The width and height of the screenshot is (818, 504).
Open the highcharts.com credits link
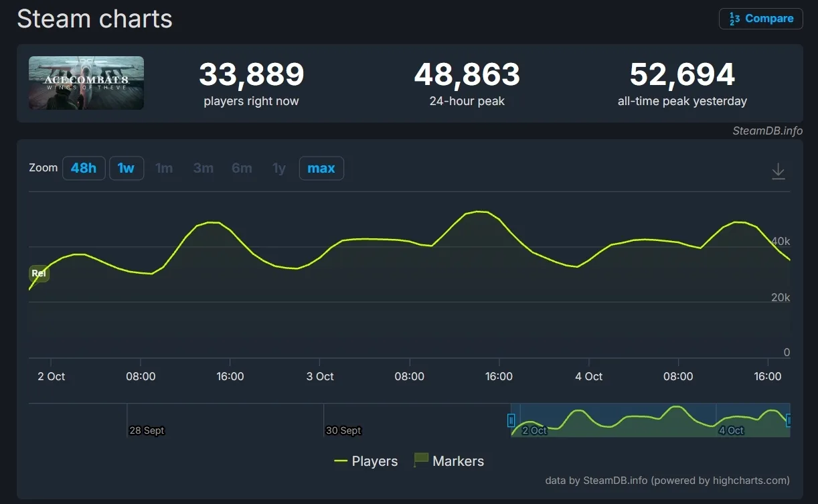[667, 480]
